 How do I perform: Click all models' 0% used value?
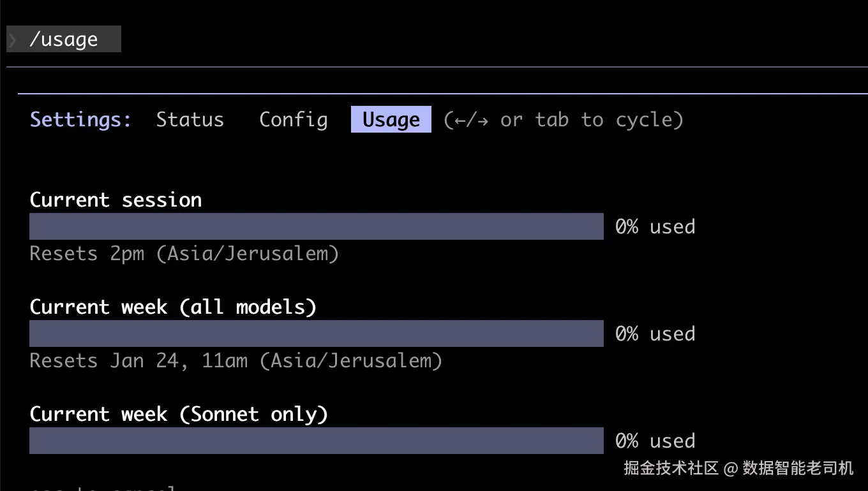(655, 334)
